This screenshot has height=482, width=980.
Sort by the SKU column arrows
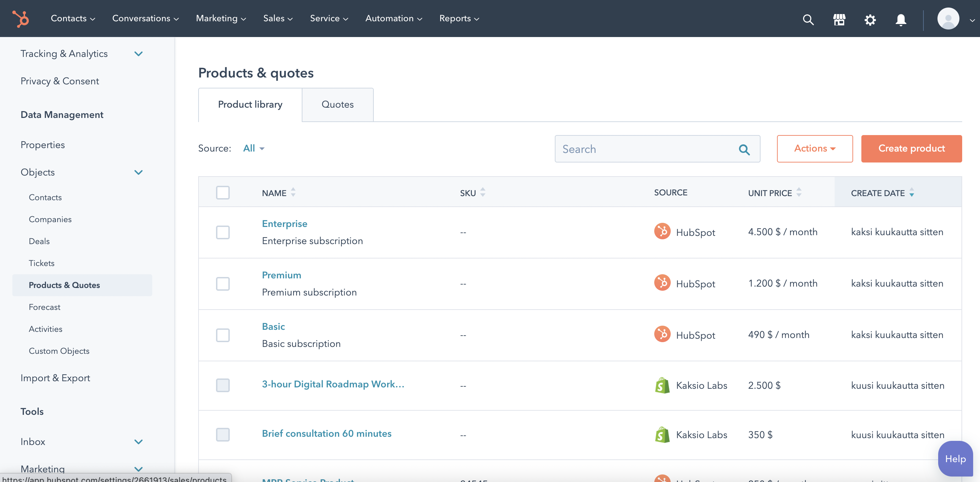tap(482, 193)
